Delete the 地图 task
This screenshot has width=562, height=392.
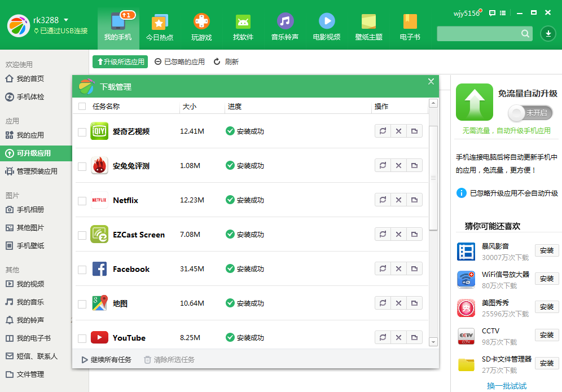398,303
